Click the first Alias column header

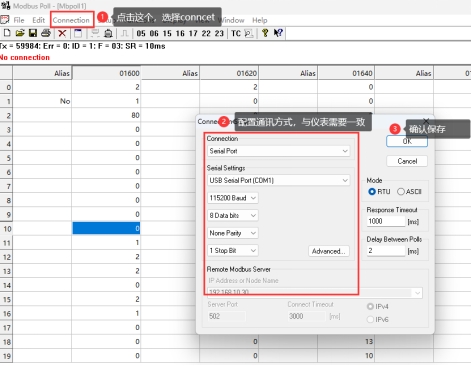[x=42, y=73]
